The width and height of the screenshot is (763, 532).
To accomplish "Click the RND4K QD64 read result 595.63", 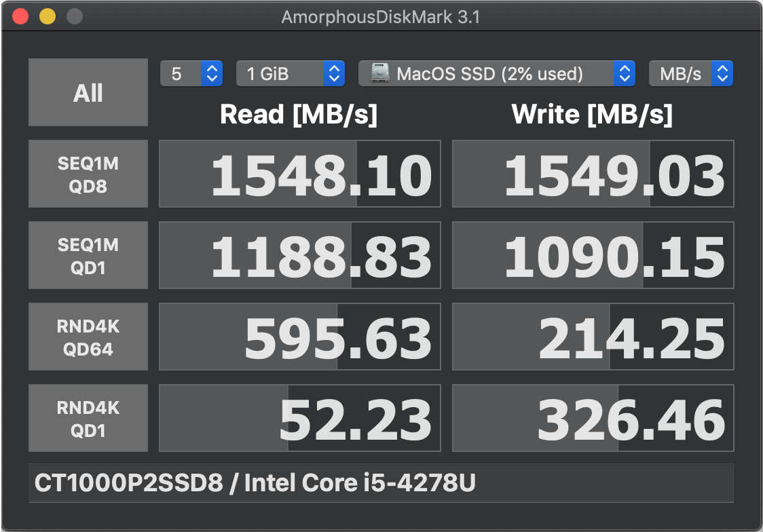I will 300,337.
